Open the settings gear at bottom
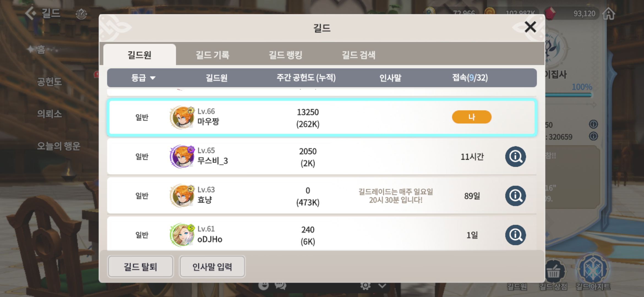The width and height of the screenshot is (644, 297). coord(365,286)
